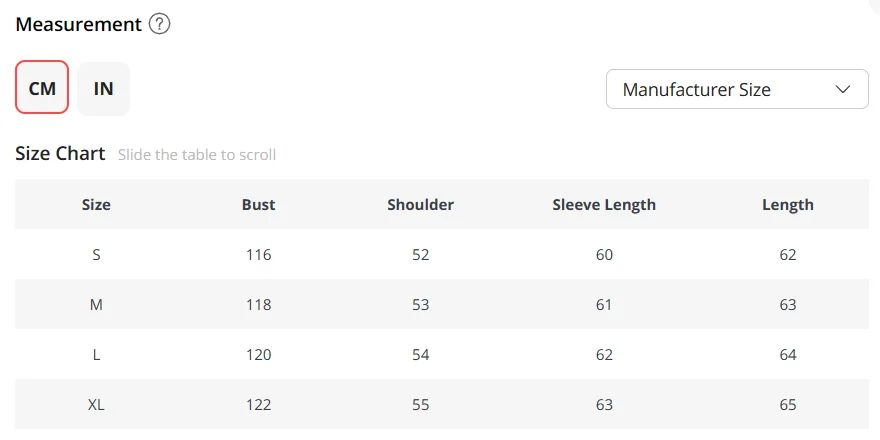
Task: Click the Size Chart heading
Action: [x=60, y=153]
